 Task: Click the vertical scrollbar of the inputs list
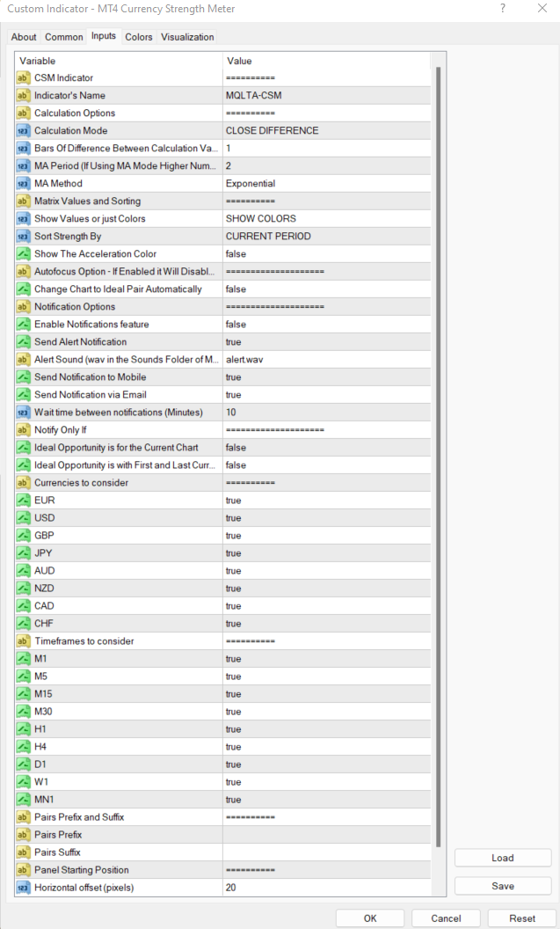click(x=439, y=440)
